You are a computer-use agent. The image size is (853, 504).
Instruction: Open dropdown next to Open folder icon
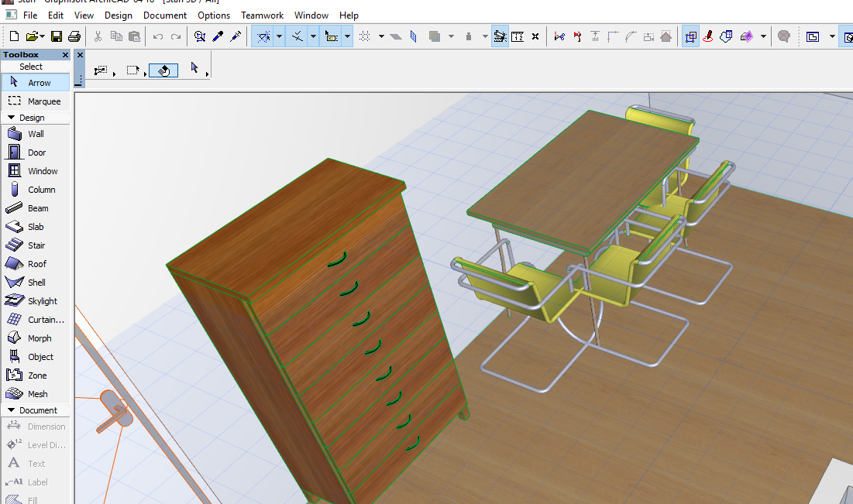click(x=42, y=36)
